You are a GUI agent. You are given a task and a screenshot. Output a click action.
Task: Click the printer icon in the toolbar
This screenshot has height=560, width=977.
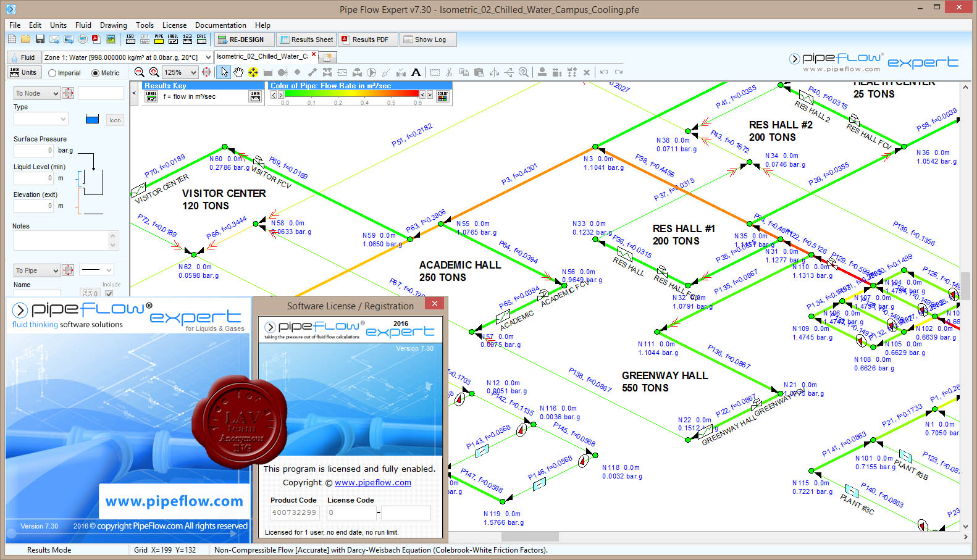tap(82, 40)
